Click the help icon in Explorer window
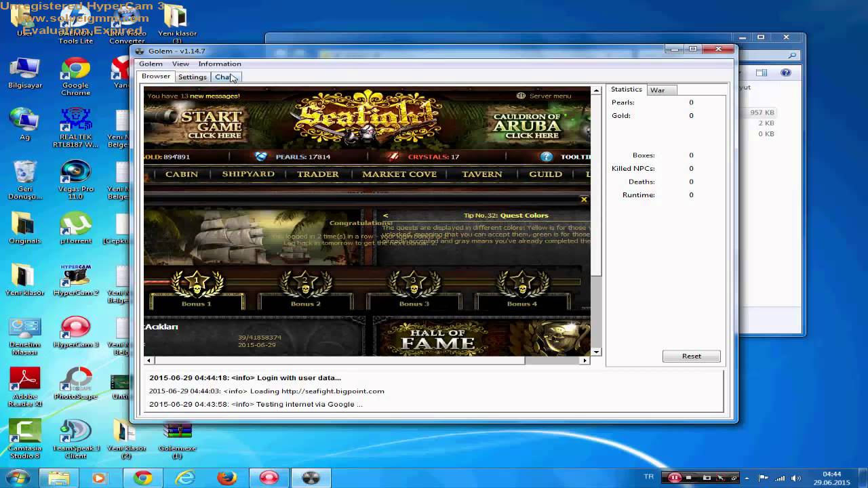Image resolution: width=868 pixels, height=488 pixels. [785, 73]
